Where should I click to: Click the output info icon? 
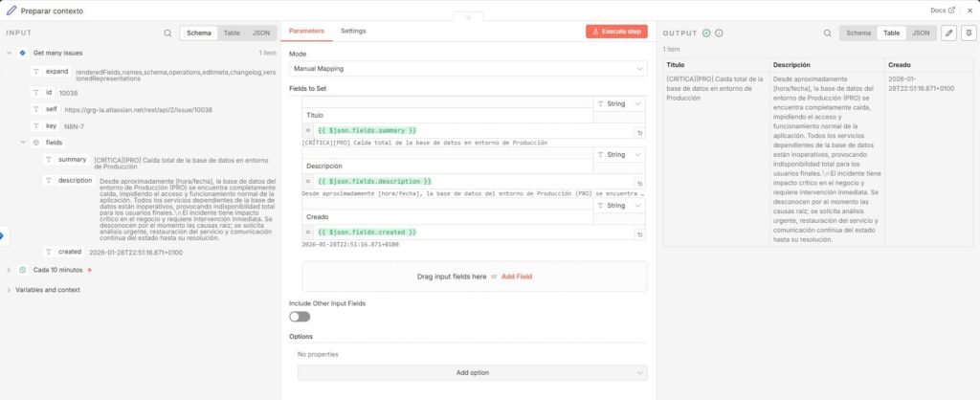(x=719, y=33)
